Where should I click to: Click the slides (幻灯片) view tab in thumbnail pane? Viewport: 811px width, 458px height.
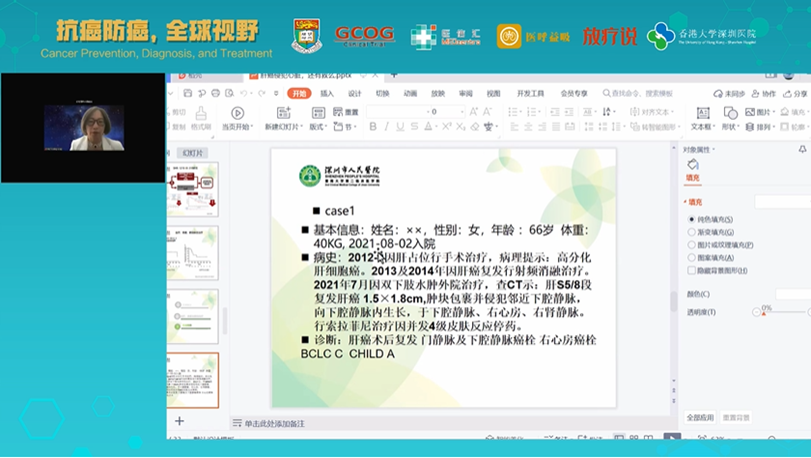(193, 153)
